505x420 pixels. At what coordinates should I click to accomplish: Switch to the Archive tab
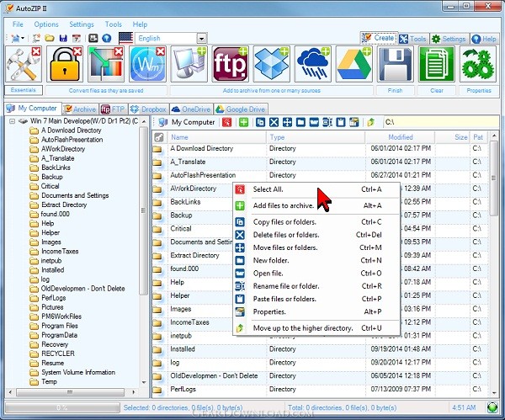point(80,109)
